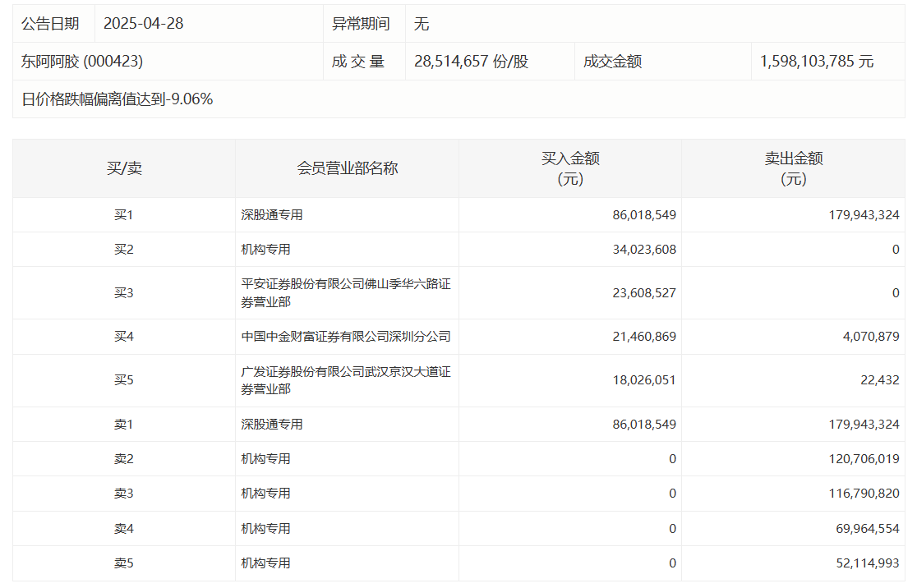Select buy amount 21,460,869
Image resolution: width=917 pixels, height=588 pixels.
644,337
